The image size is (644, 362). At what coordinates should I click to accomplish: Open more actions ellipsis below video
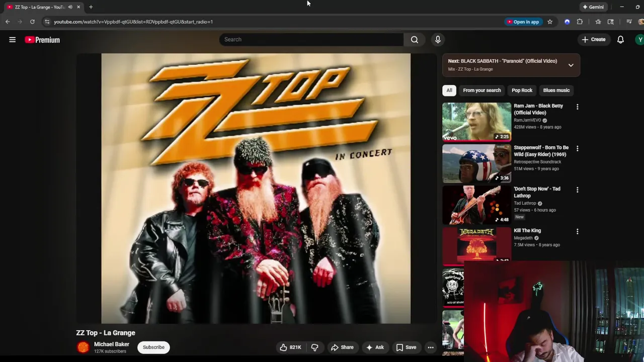click(x=430, y=347)
